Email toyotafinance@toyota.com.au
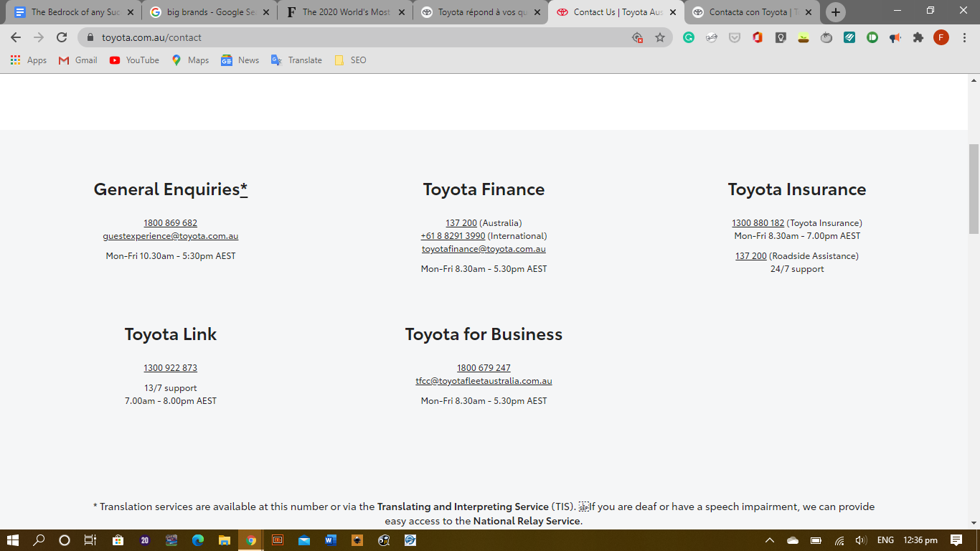Image resolution: width=980 pixels, height=551 pixels. click(x=484, y=249)
